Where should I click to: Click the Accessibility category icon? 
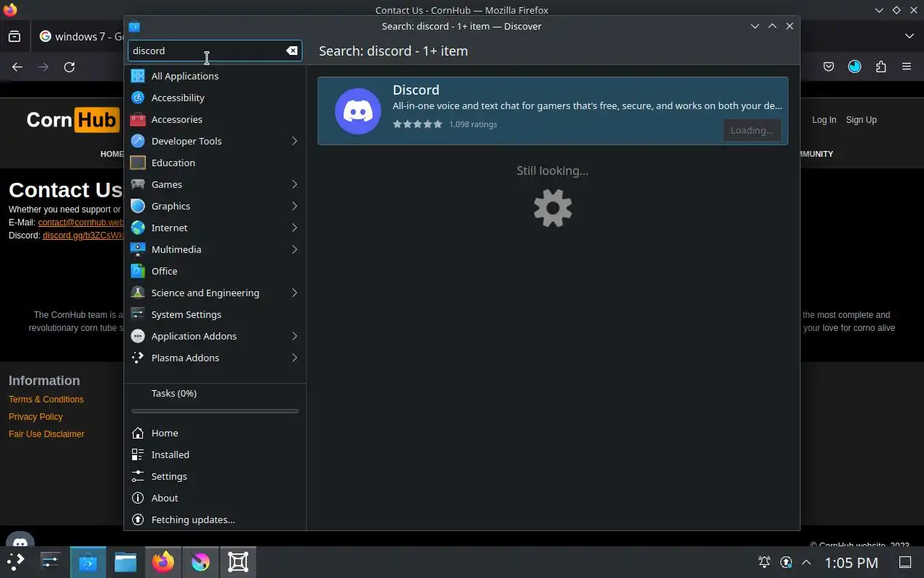coord(138,98)
